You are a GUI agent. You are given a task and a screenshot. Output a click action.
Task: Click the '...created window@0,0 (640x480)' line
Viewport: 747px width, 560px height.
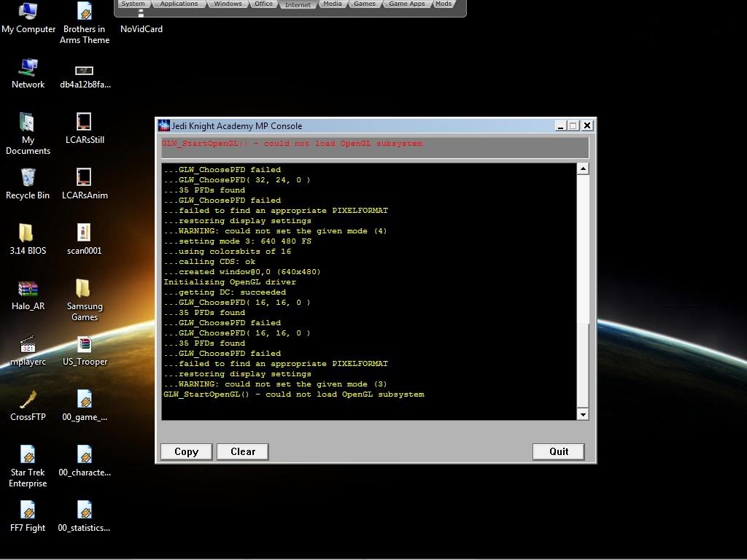(242, 272)
